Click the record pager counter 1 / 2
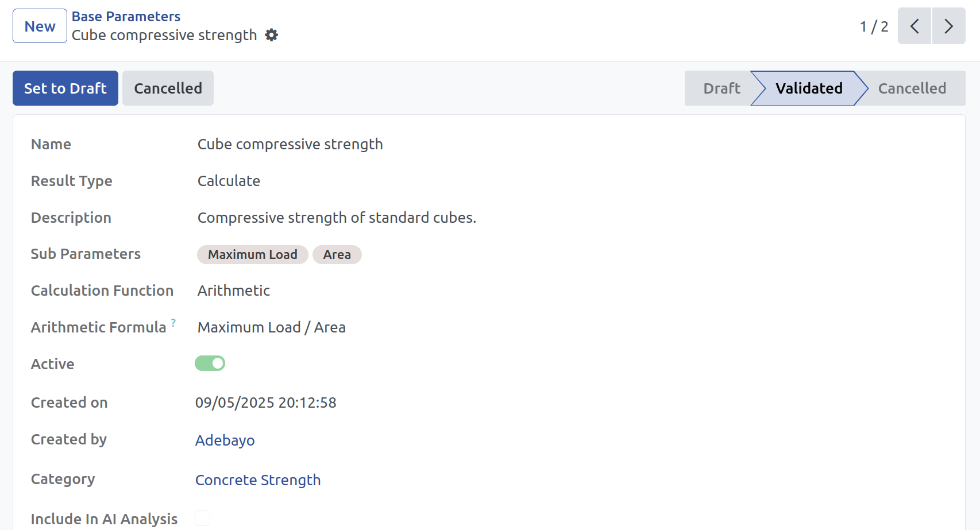Viewport: 980px width, 530px height. coord(874,26)
